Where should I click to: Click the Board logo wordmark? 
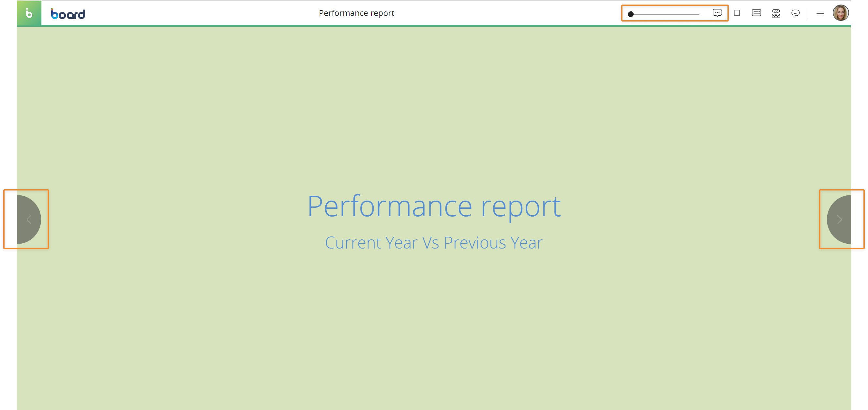[68, 14]
